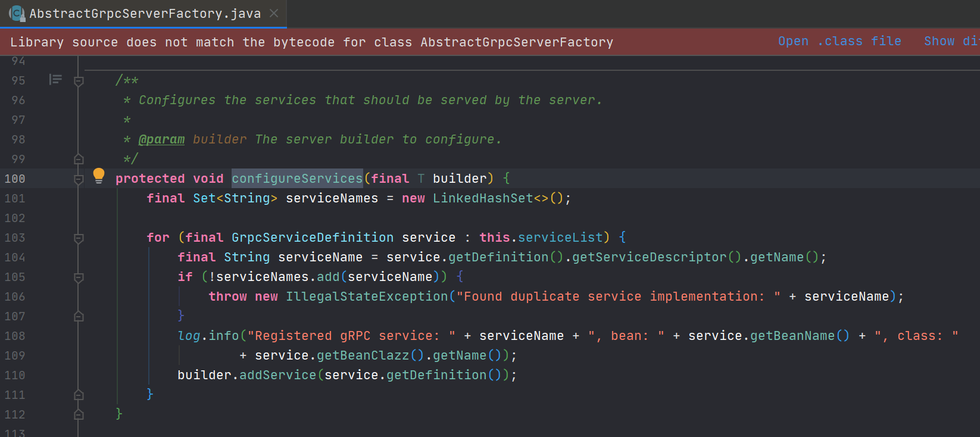This screenshot has width=980, height=437.
Task: Click the protected keyword on line 100
Action: [150, 179]
